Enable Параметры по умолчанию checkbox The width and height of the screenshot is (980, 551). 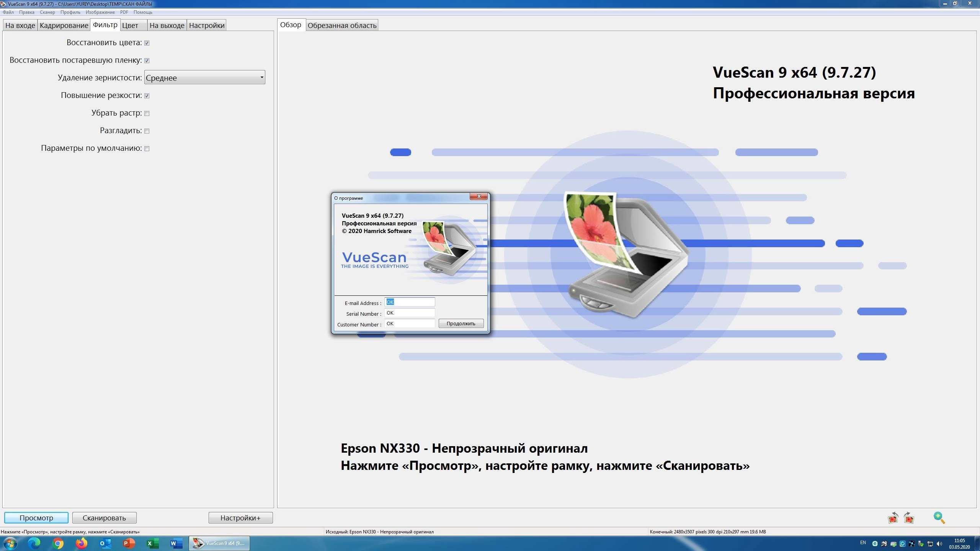click(147, 148)
